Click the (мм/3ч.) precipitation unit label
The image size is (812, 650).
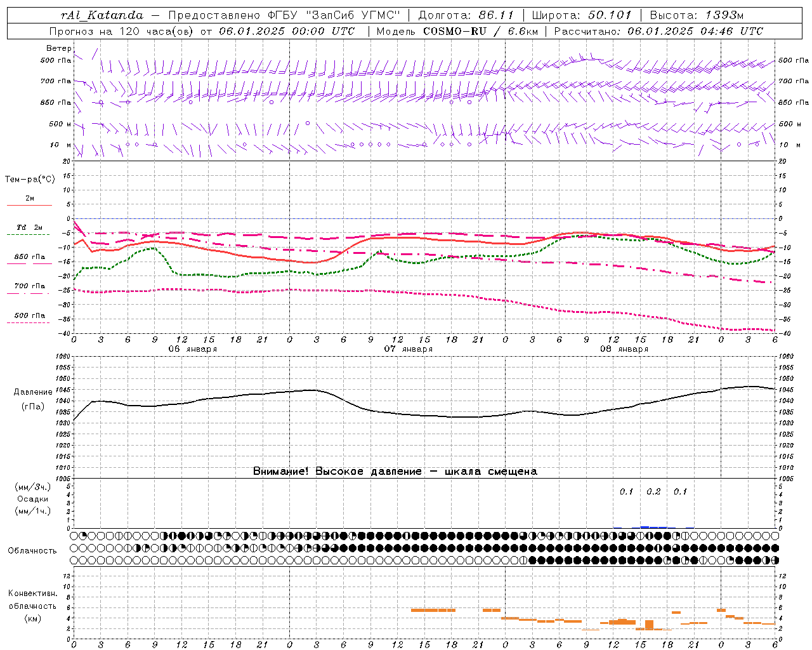click(x=33, y=487)
